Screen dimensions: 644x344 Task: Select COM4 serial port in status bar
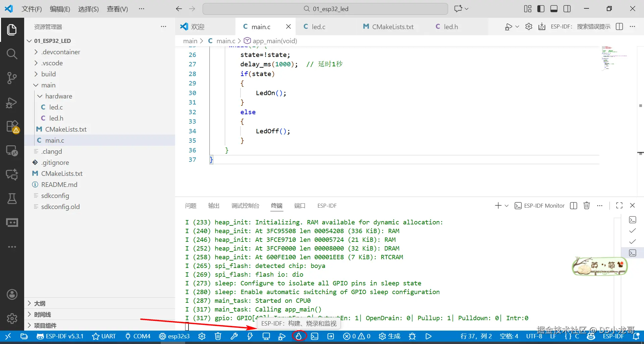point(138,336)
